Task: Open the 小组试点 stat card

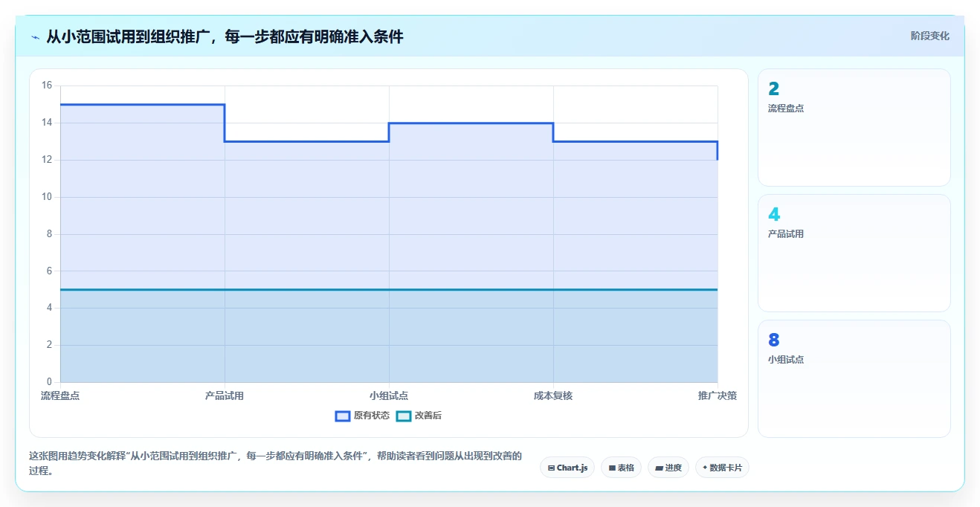Action: (x=854, y=378)
